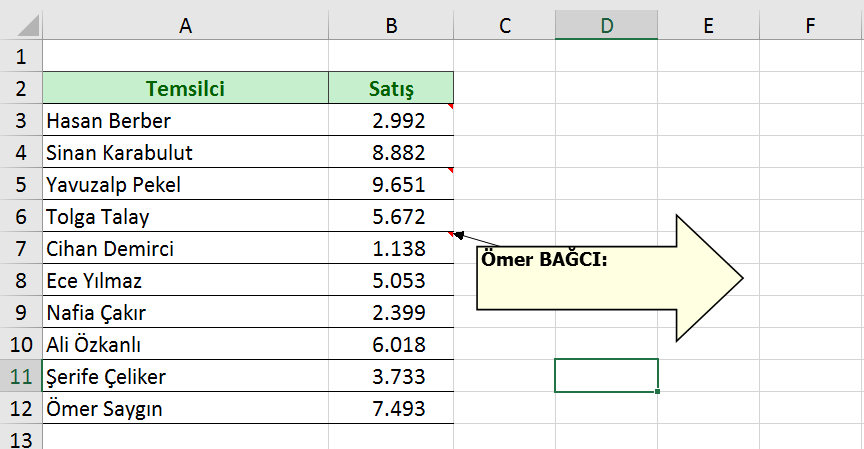Select row 13 header
This screenshot has width=864, height=449.
(20, 439)
